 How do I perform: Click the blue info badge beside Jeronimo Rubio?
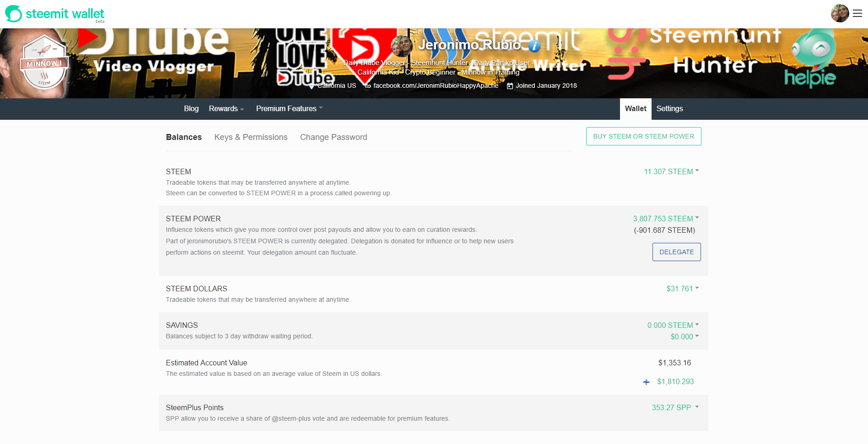tap(534, 45)
